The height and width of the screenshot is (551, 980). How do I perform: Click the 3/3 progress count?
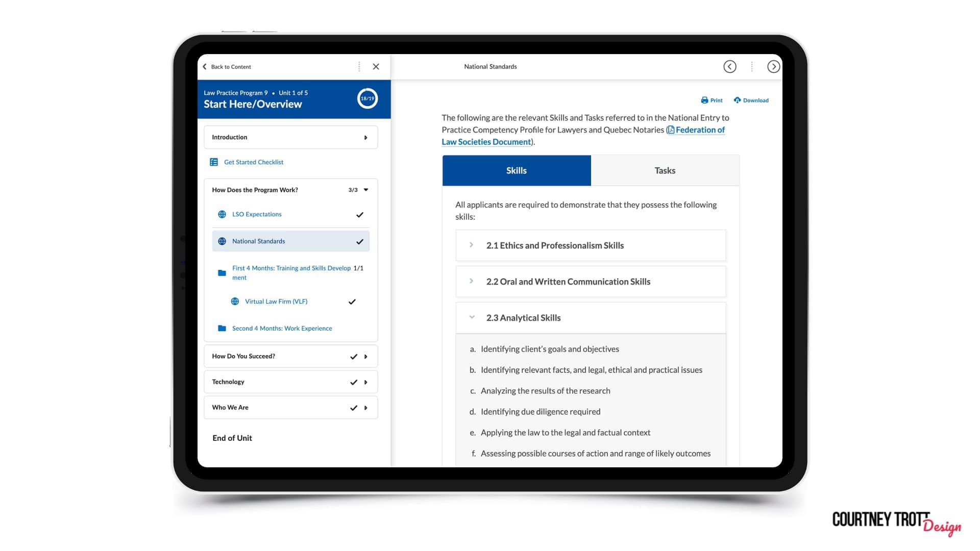click(x=353, y=190)
